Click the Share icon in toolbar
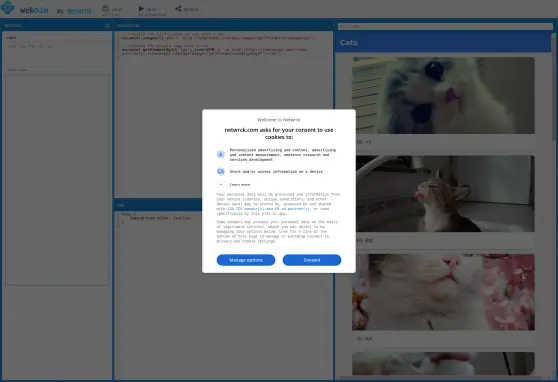The height and width of the screenshot is (382, 558). point(178,8)
